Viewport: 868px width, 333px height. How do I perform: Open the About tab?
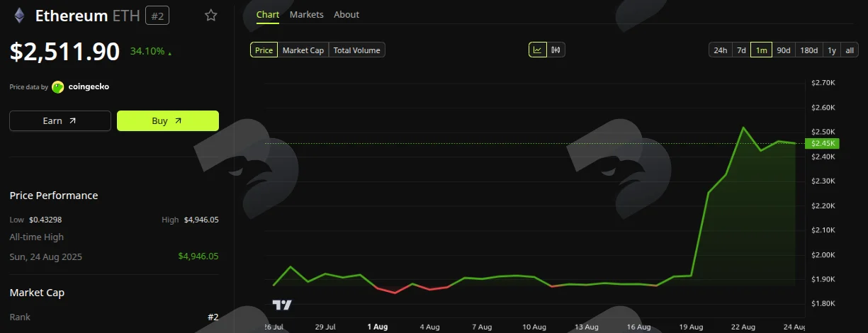(x=346, y=14)
